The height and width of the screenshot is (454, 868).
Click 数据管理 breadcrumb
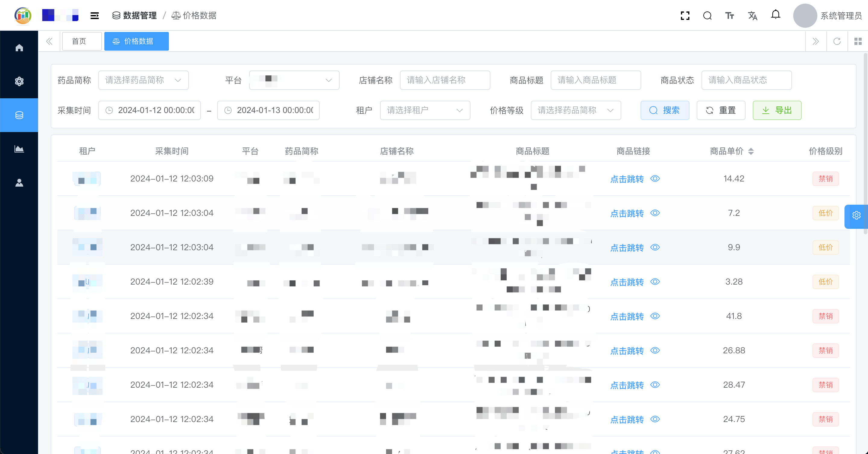tap(135, 15)
